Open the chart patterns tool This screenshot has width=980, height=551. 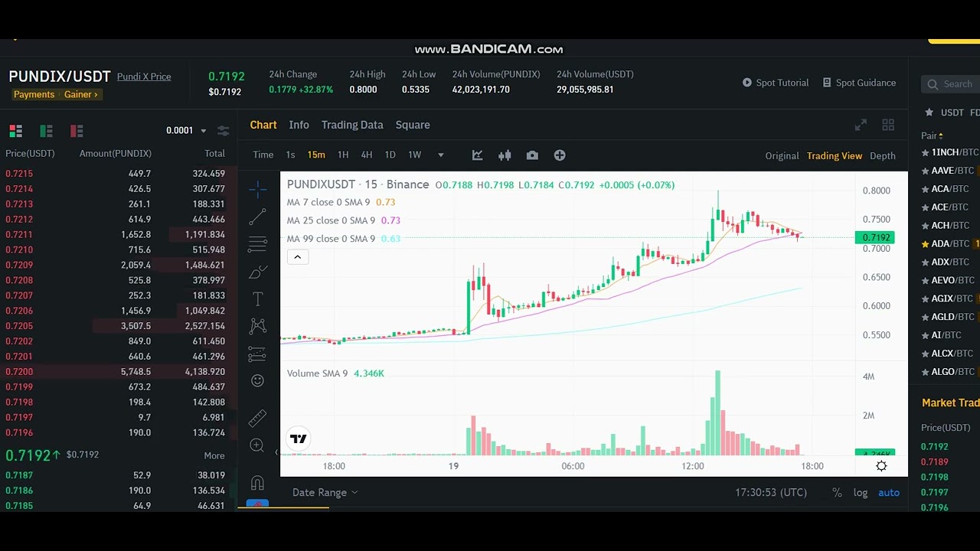tap(257, 326)
